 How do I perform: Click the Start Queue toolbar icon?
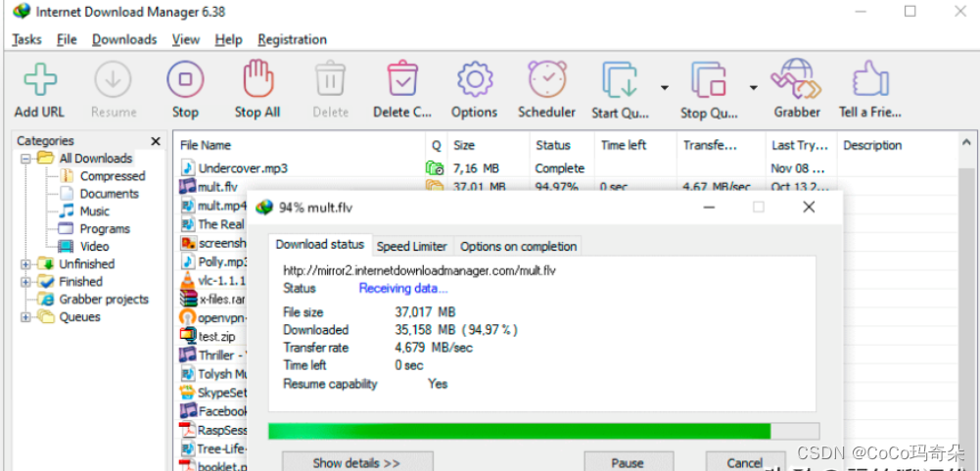tap(621, 80)
